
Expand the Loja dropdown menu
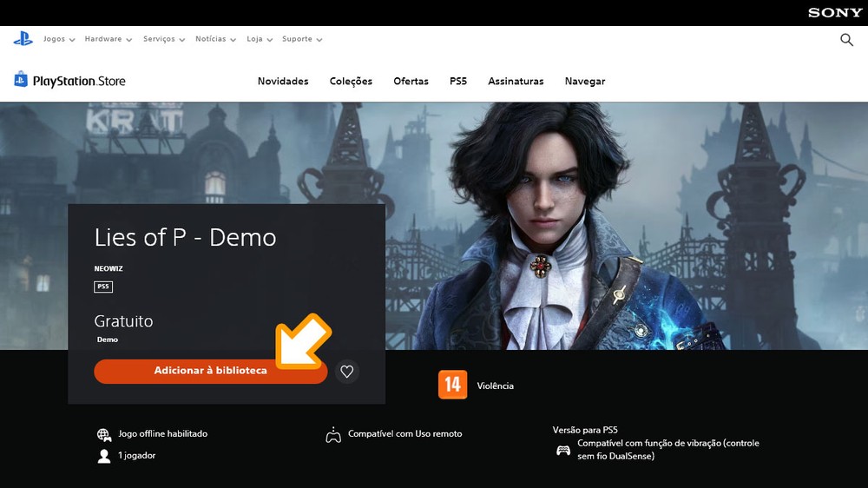[260, 39]
